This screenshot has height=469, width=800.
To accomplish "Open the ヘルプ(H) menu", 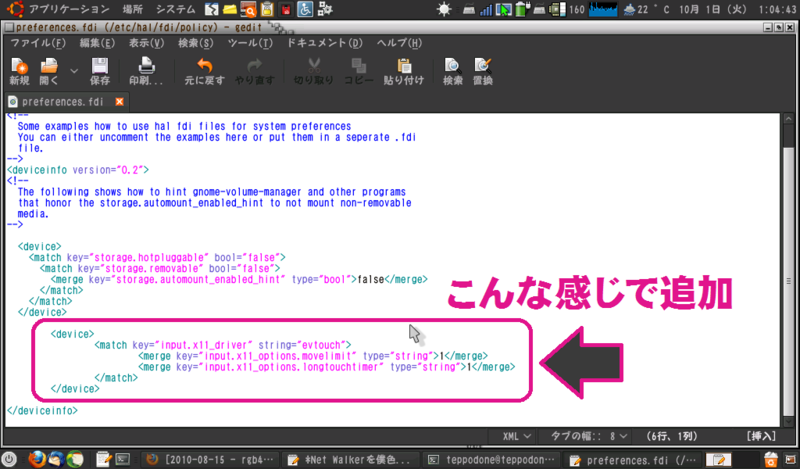I will [399, 43].
